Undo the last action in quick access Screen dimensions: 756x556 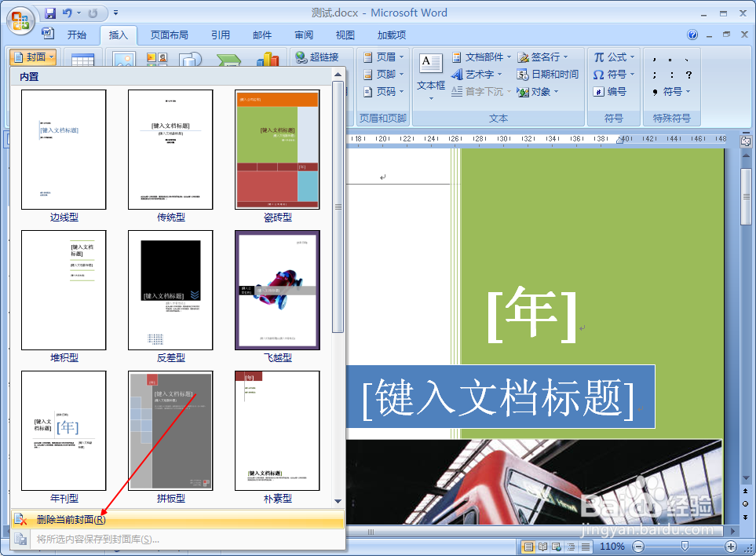(68, 13)
